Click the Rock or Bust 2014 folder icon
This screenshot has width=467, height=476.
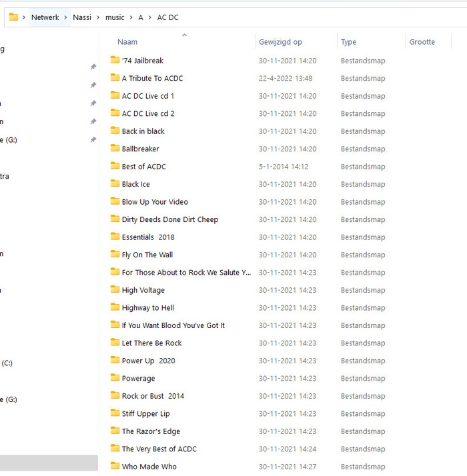click(x=115, y=395)
